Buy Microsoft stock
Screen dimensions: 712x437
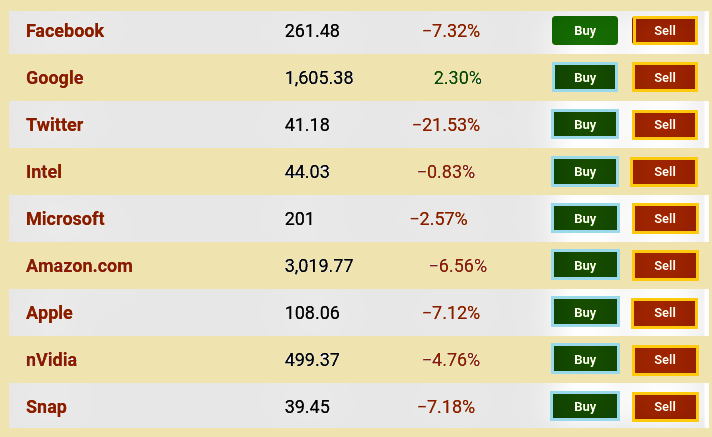pyautogui.click(x=585, y=218)
